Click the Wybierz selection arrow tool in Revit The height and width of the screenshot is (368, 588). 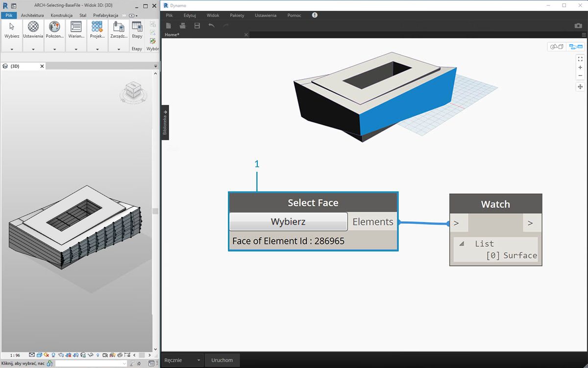[x=12, y=26]
